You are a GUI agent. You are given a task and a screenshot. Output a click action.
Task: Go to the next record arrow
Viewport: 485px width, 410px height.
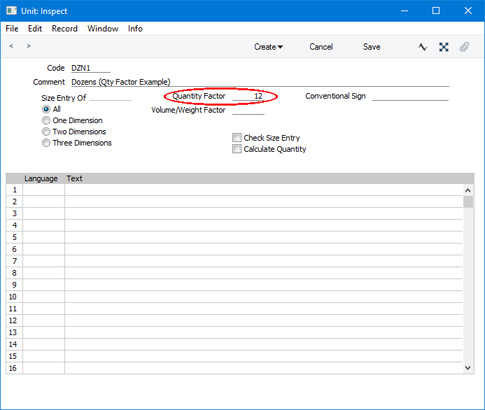[29, 46]
